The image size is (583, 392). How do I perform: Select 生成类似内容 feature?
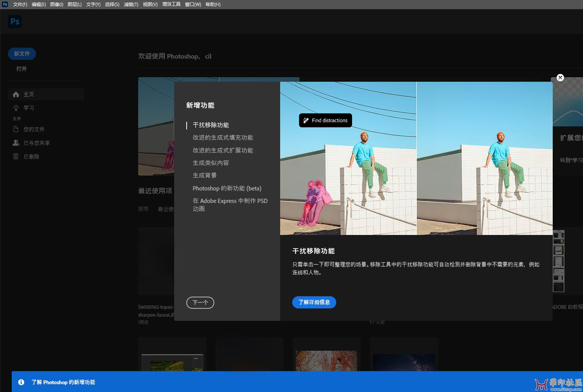[x=211, y=163]
